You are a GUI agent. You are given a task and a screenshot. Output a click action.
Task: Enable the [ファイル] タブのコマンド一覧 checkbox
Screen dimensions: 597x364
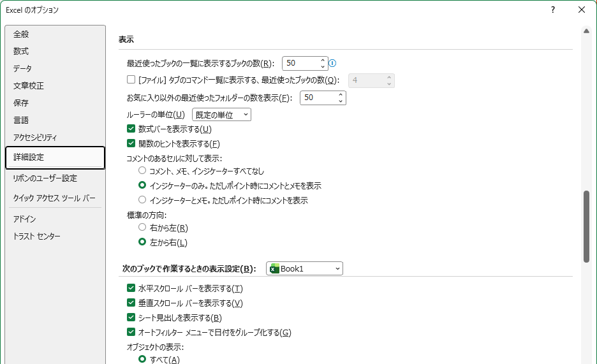tap(131, 80)
